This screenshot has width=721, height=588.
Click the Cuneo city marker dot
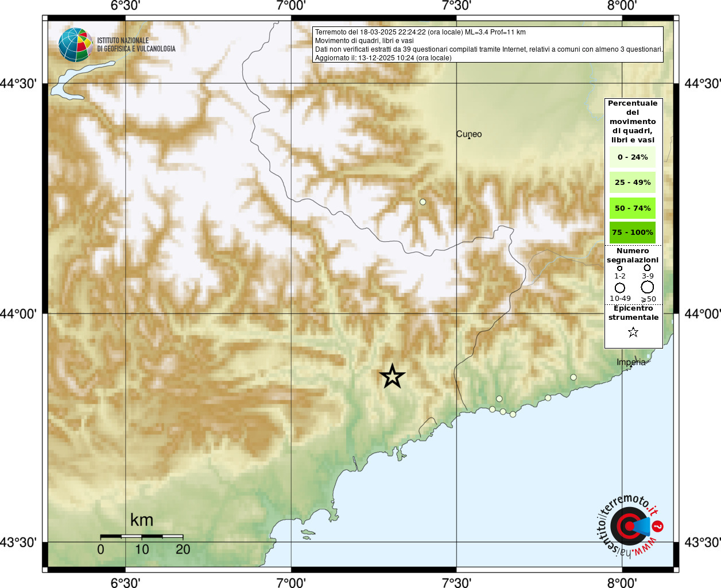pos(469,138)
